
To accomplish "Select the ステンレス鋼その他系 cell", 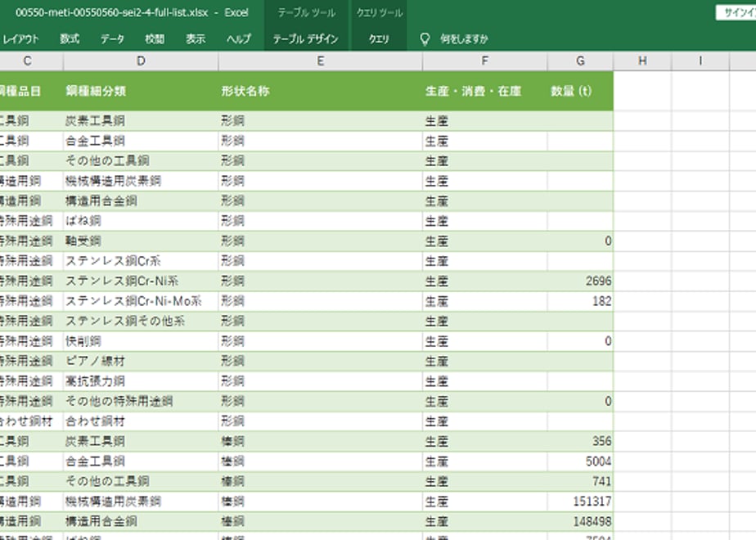I will click(141, 321).
